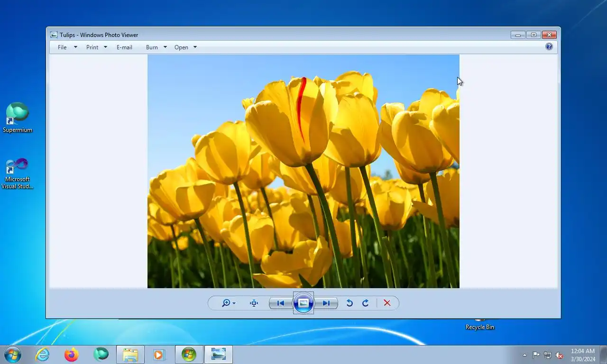Rotate the photo clockwise
Screen dimensions: 607x364
coord(365,303)
